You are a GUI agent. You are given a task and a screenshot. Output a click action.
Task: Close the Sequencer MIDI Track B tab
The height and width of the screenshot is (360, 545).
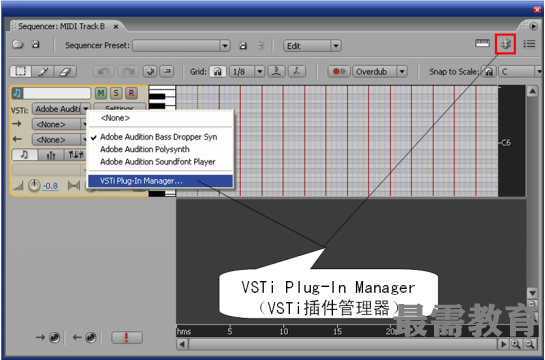click(116, 26)
